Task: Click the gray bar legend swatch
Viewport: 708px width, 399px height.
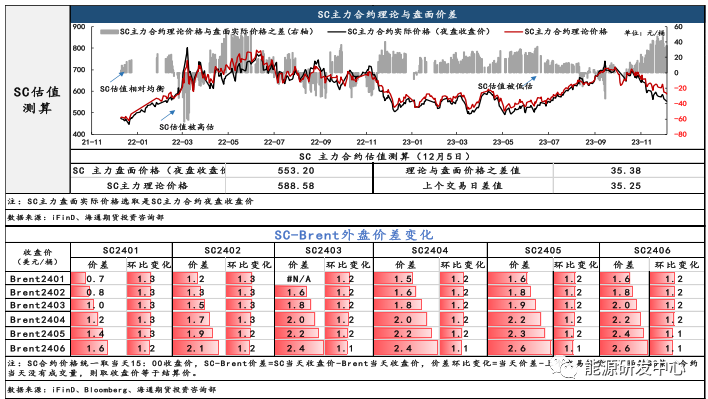Action: tap(109, 32)
